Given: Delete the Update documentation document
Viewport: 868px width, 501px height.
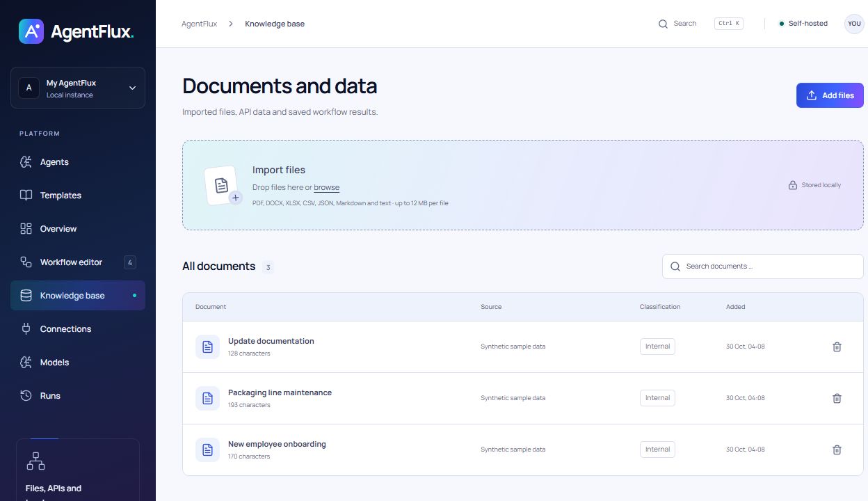Looking at the screenshot, I should coord(837,347).
